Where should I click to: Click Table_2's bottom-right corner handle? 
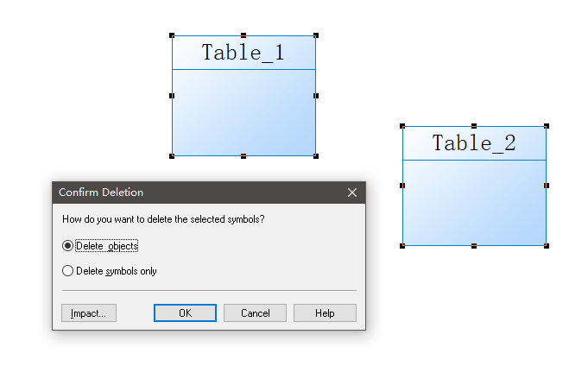(547, 246)
